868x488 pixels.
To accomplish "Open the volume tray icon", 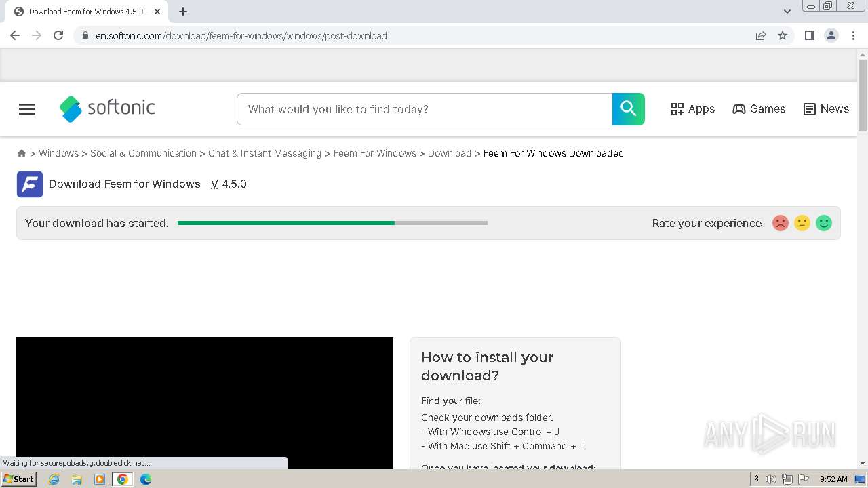I will pos(771,479).
